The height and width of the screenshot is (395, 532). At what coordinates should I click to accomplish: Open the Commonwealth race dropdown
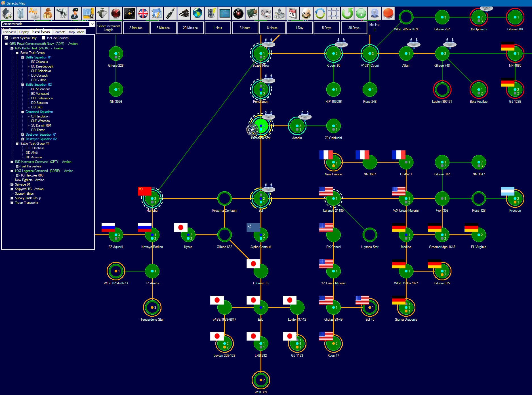(x=92, y=24)
